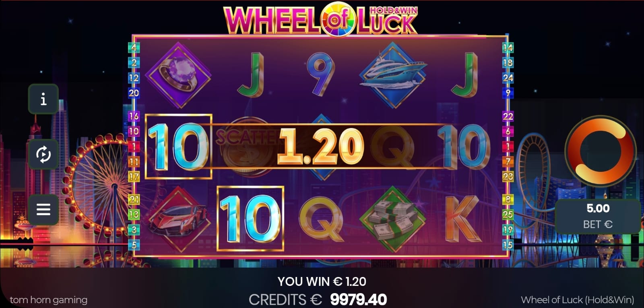
Task: Open the 5.00 BET selector
Action: (x=598, y=216)
